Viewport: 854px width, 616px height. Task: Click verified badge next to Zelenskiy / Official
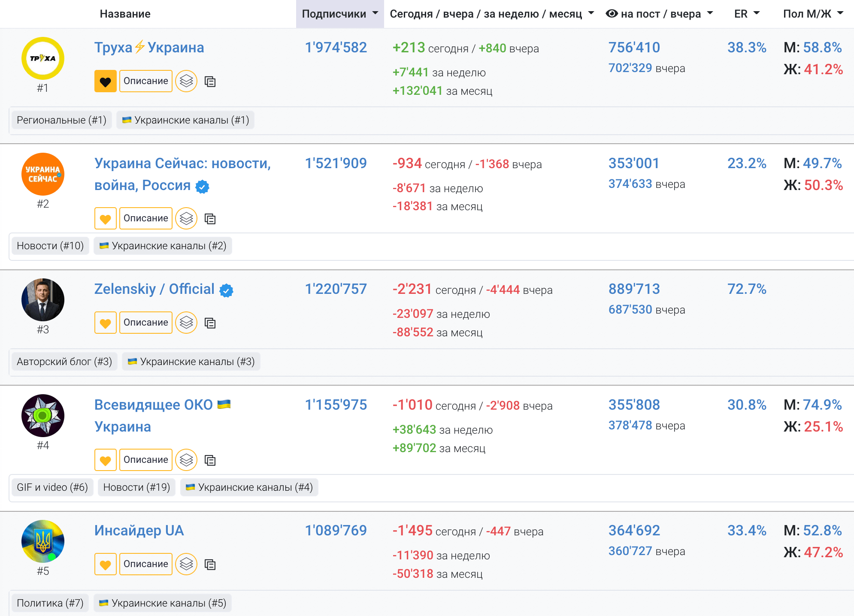226,290
